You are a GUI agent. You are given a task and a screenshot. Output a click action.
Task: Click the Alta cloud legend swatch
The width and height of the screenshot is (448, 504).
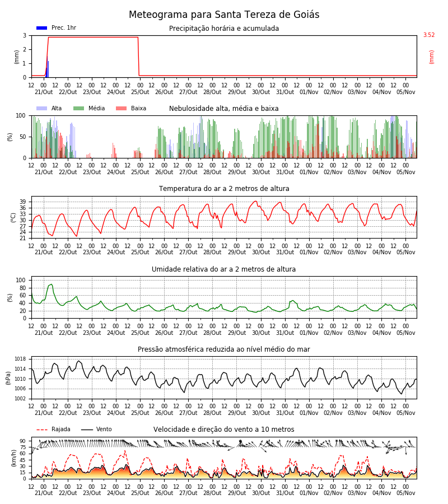[x=42, y=108]
